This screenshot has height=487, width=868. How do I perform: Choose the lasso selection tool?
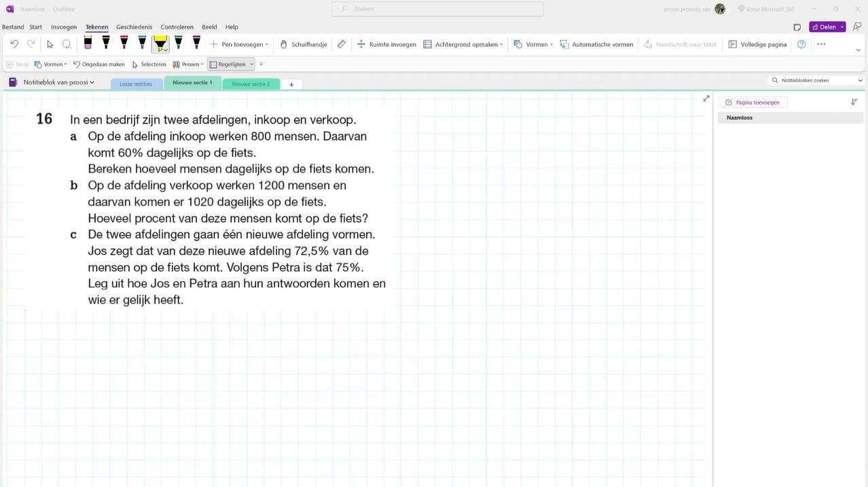[x=67, y=44]
